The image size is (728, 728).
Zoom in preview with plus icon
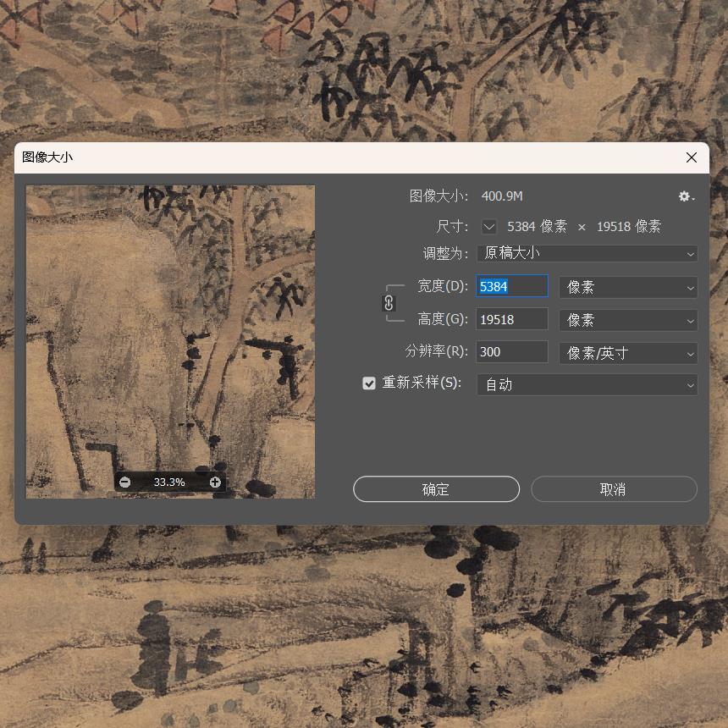click(215, 483)
